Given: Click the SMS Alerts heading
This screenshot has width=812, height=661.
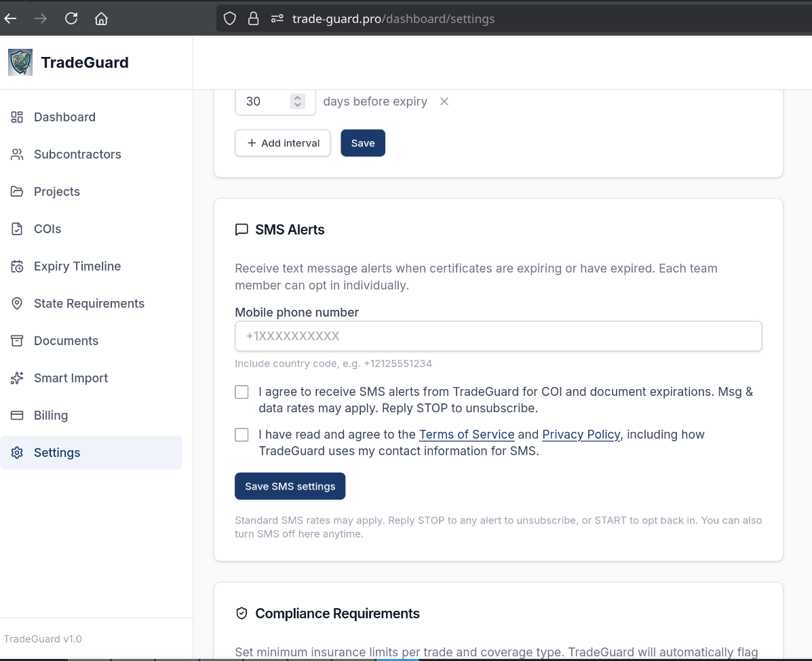Looking at the screenshot, I should point(290,229).
